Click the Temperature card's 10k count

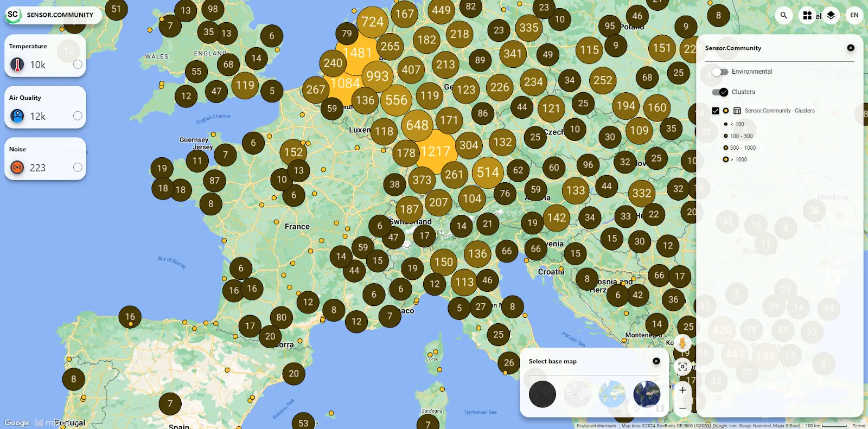pyautogui.click(x=38, y=65)
